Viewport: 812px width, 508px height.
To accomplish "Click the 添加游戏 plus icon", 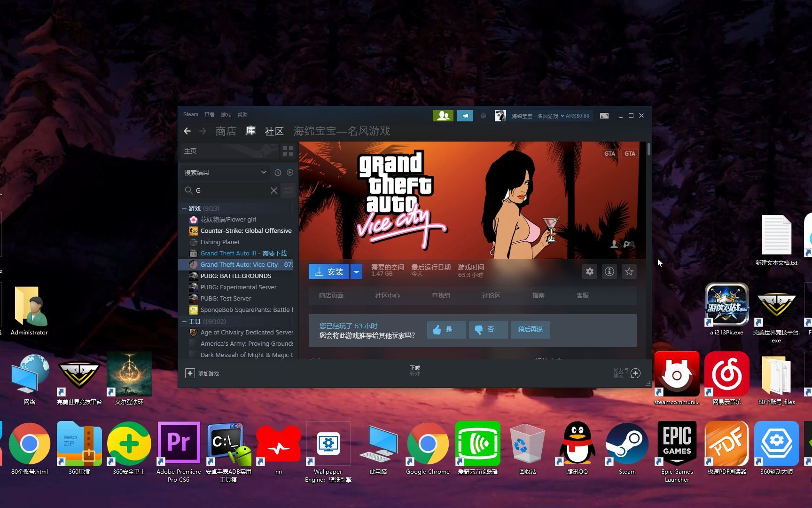I will click(190, 373).
